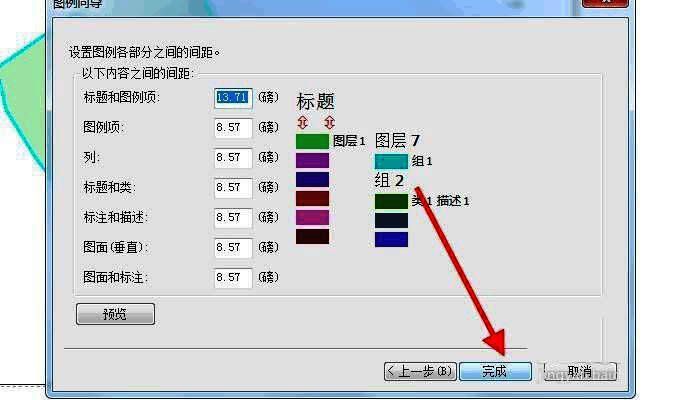Screen dimensions: 700x400
Task: Click the green swatch beside 图层1
Action: pos(312,141)
